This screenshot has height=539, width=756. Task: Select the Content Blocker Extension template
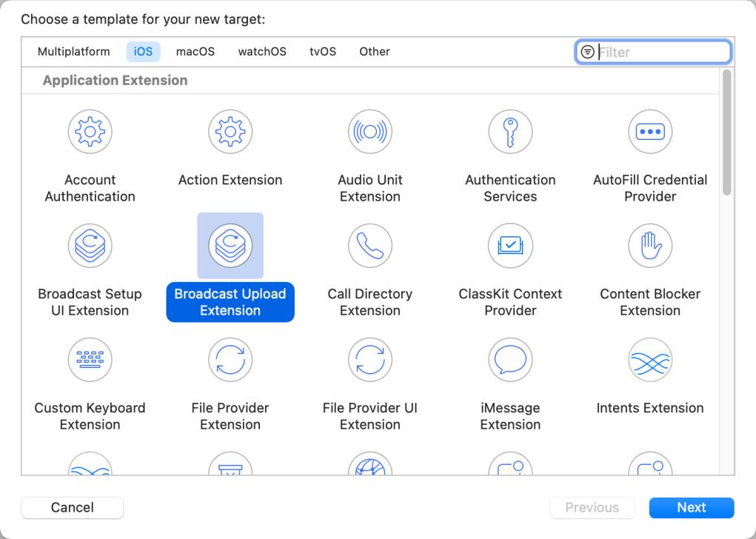click(650, 267)
